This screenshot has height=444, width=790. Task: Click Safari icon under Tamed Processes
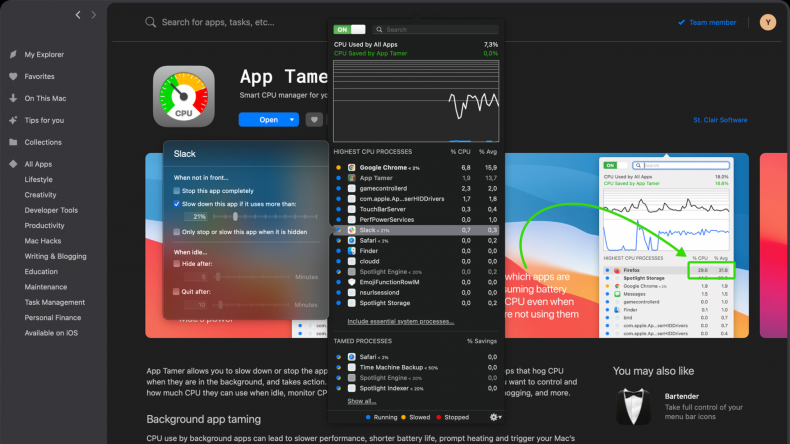[x=352, y=357]
